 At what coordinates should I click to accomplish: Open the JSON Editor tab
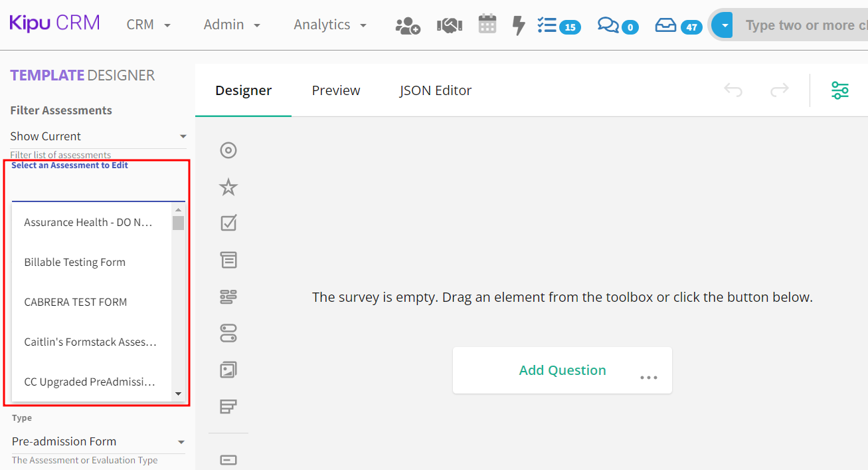coord(436,90)
